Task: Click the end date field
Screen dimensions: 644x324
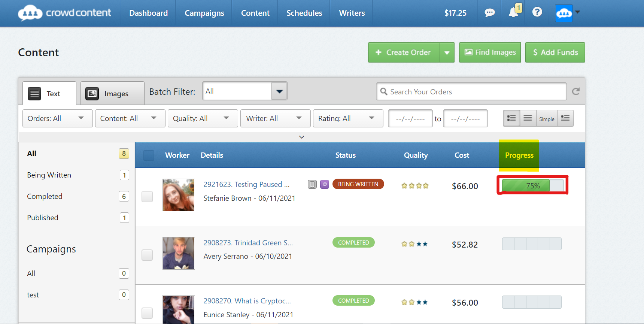Action: 465,118
